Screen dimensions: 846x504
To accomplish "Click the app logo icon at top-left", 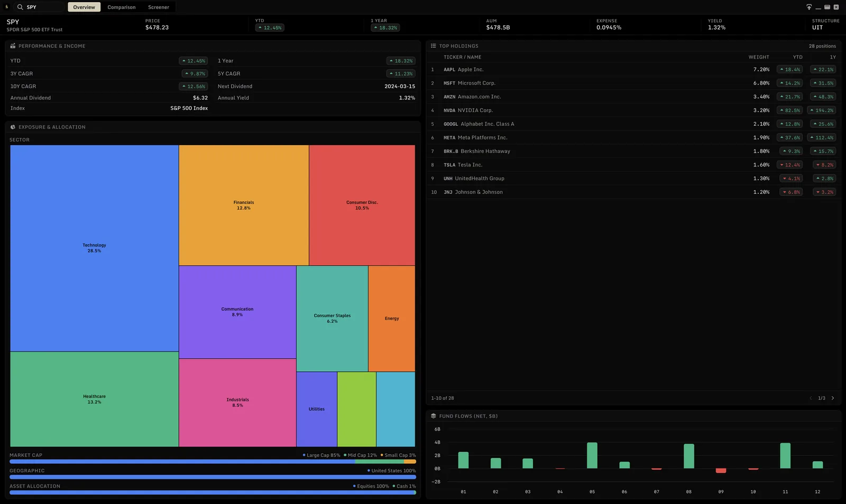I will coord(7,7).
